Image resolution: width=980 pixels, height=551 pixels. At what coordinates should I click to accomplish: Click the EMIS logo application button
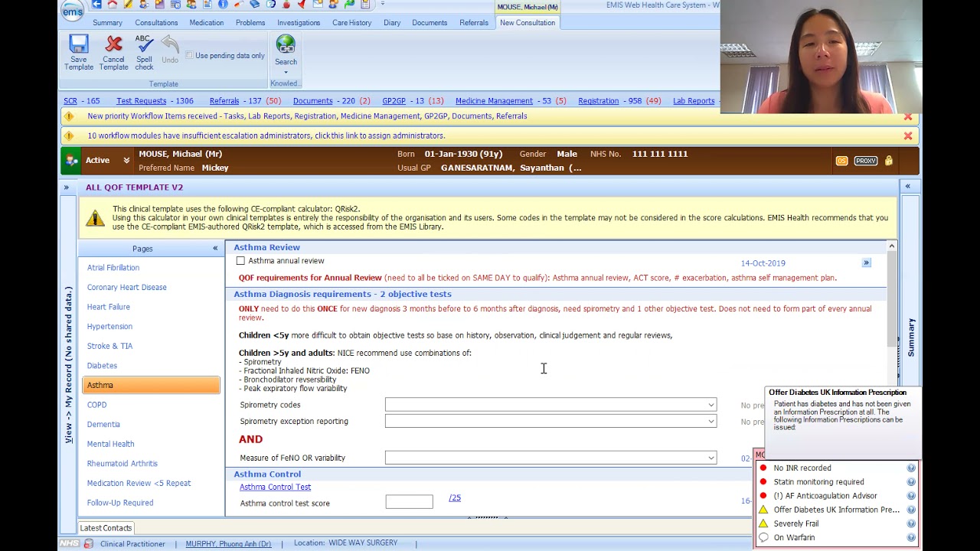pyautogui.click(x=73, y=10)
